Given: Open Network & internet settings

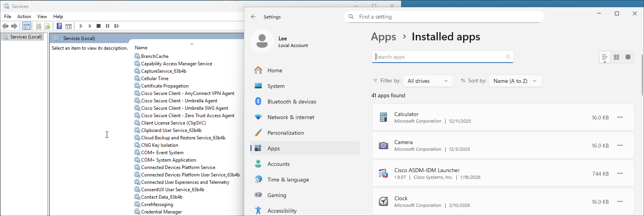Looking at the screenshot, I should pyautogui.click(x=305, y=117).
